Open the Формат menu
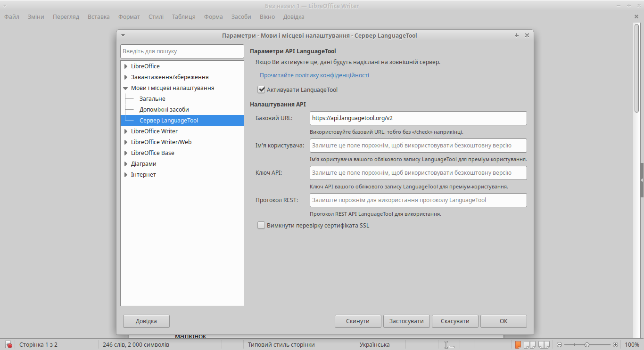Screen dimensions: 644x350 pos(129,17)
